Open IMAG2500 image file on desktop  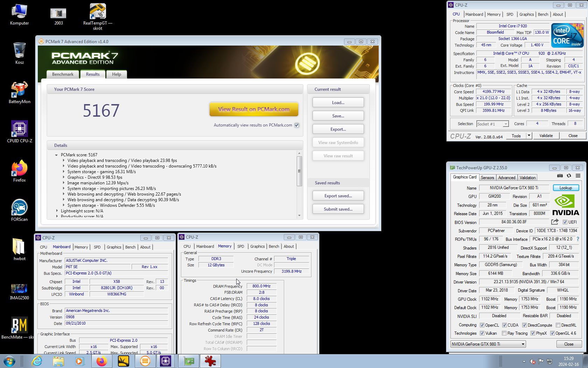point(19,292)
